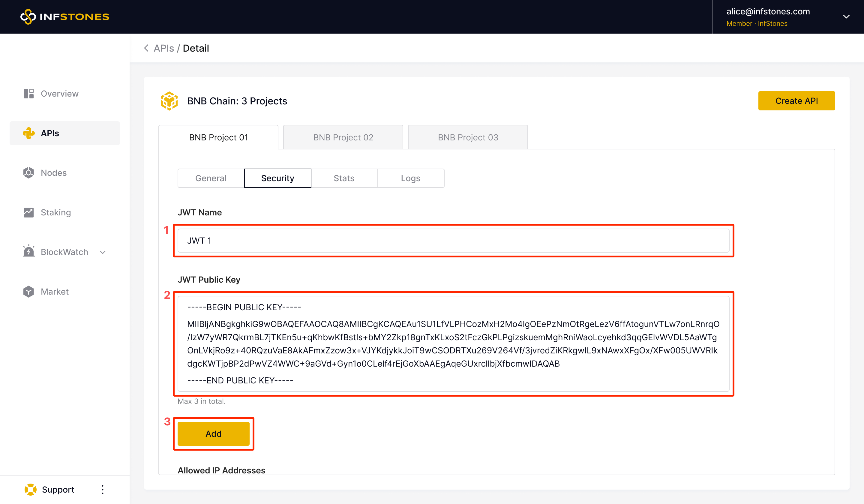Click inside the JWT Public Key textarea

click(453, 343)
